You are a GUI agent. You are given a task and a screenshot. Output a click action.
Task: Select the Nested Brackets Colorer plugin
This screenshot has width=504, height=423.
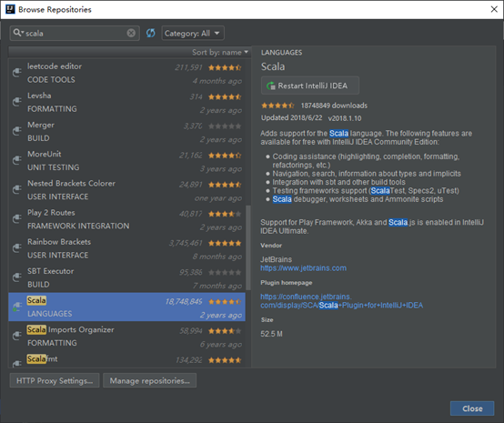127,190
